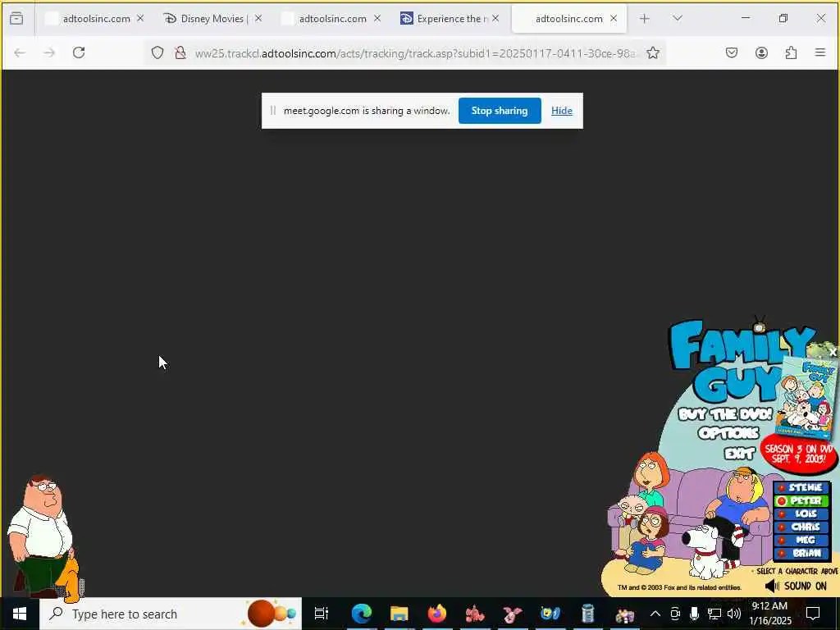Open the Firefox account icon
This screenshot has width=840, height=630.
pyautogui.click(x=761, y=52)
